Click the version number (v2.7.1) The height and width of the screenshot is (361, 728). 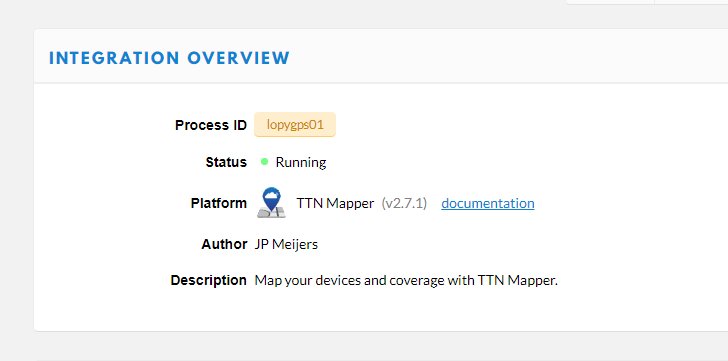(404, 203)
